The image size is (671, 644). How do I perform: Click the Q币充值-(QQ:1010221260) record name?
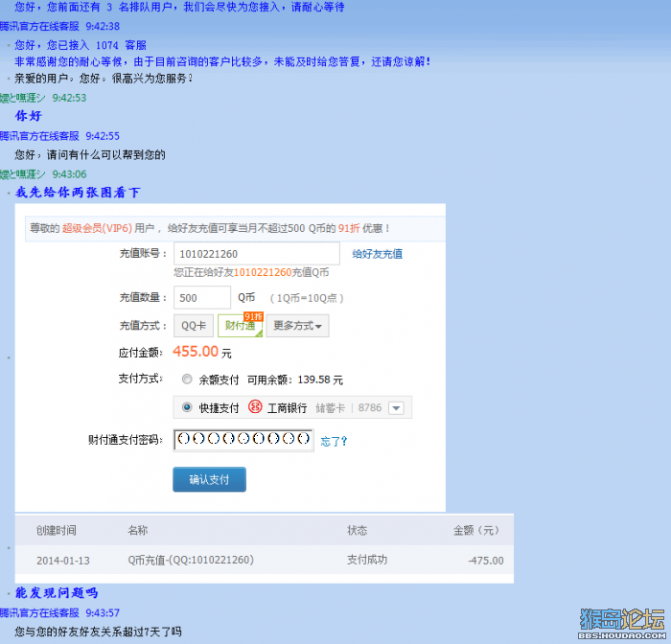click(191, 560)
